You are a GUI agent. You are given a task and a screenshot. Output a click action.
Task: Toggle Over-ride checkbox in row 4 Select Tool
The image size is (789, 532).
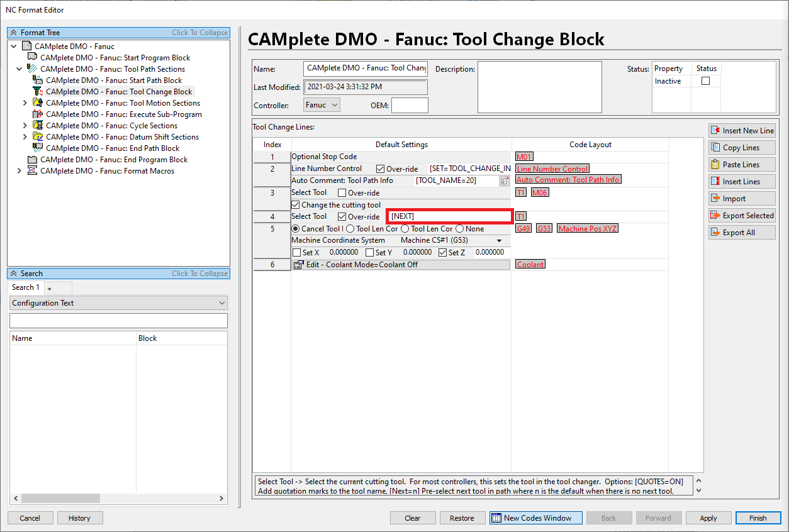(342, 216)
